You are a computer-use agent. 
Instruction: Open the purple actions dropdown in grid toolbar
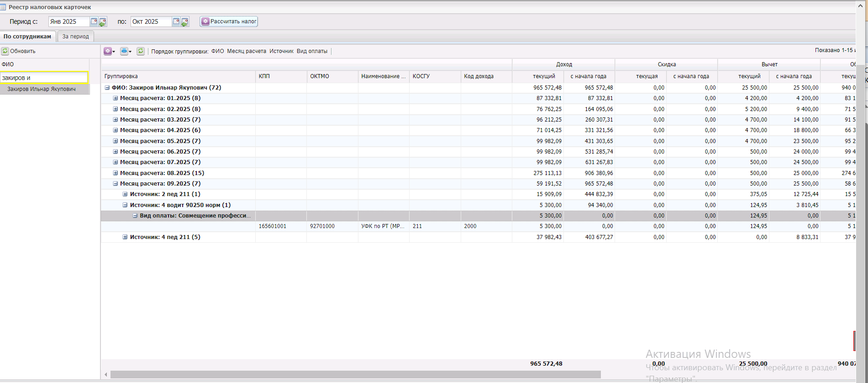point(110,51)
